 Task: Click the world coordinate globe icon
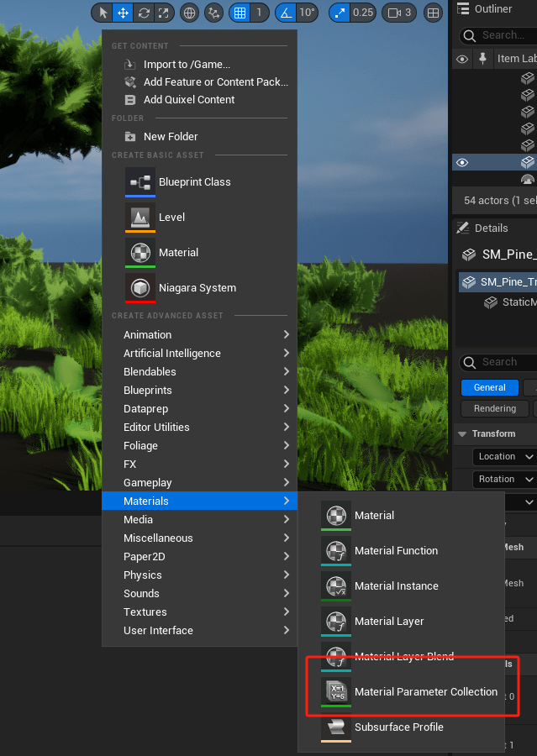(189, 13)
